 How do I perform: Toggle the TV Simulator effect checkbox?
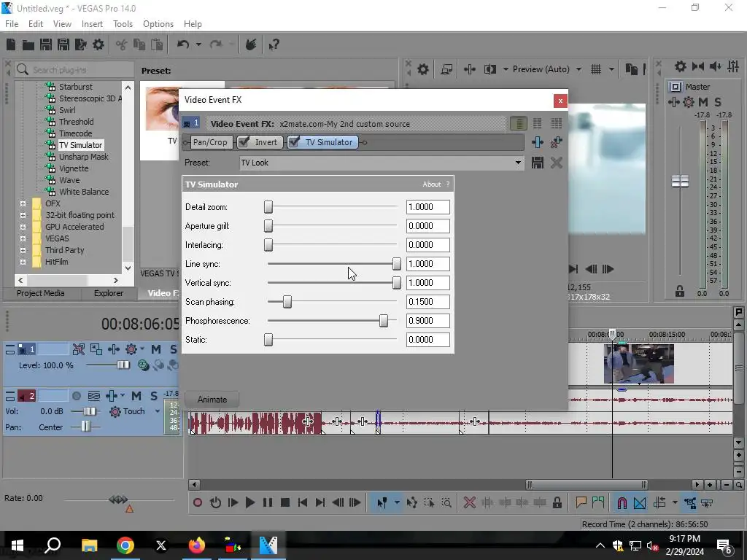point(294,142)
